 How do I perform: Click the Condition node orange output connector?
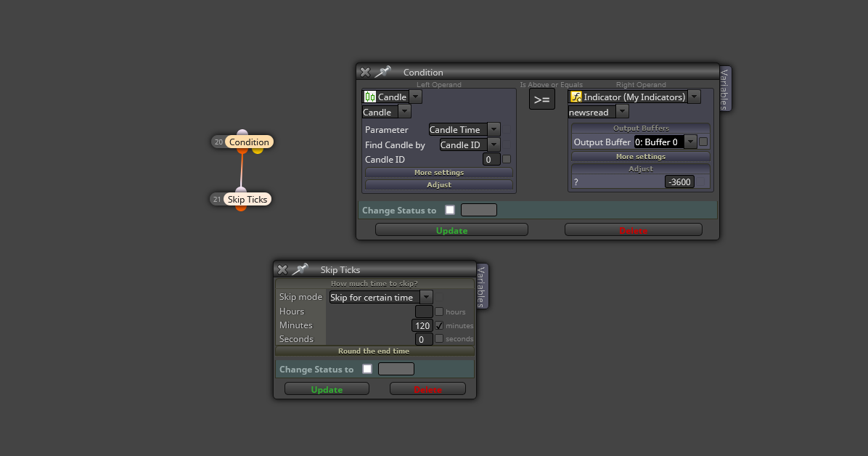242,150
